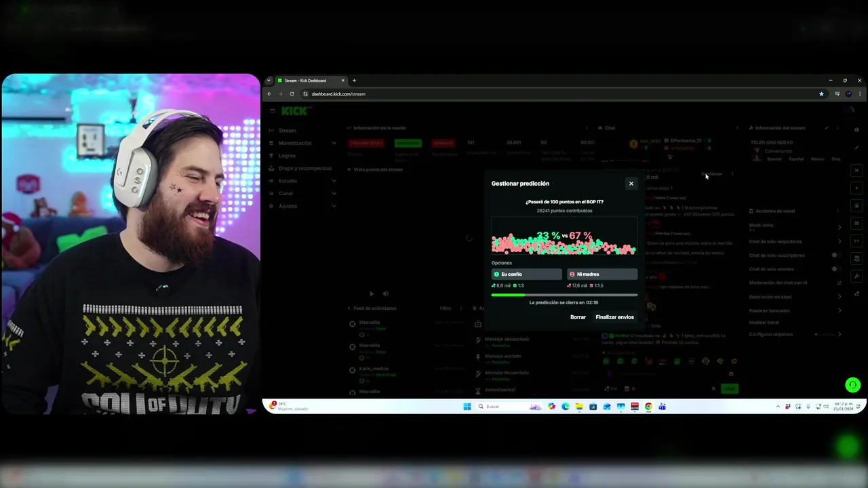Open Copilot from the taskbar
Viewport: 868px width, 488px height.
click(551, 407)
